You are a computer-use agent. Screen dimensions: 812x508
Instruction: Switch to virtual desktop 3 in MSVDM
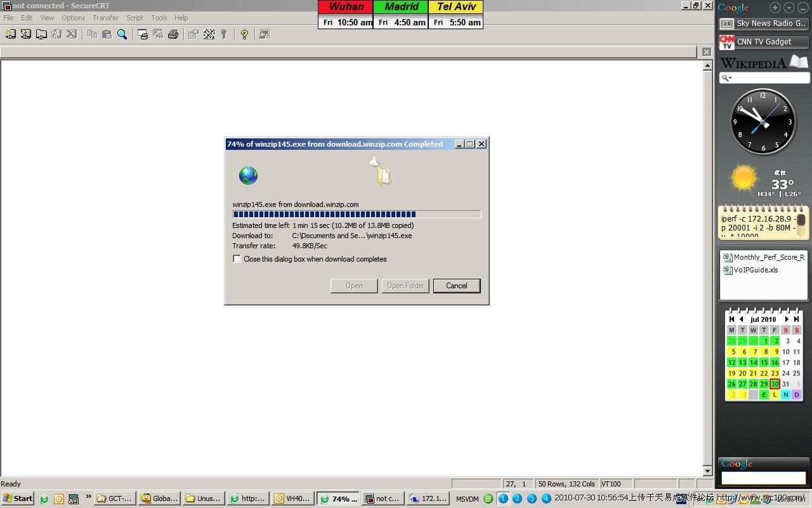pyautogui.click(x=532, y=498)
